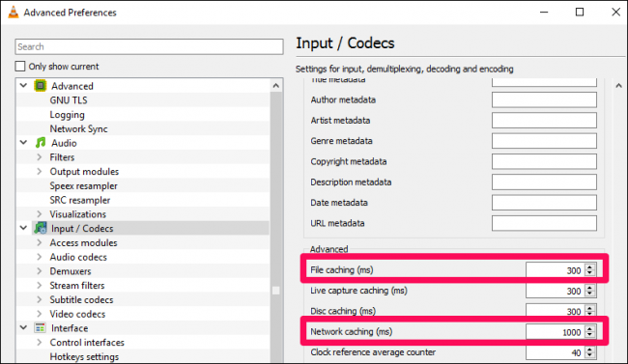Click the Search preferences field
This screenshot has width=628, height=364.
[x=149, y=47]
